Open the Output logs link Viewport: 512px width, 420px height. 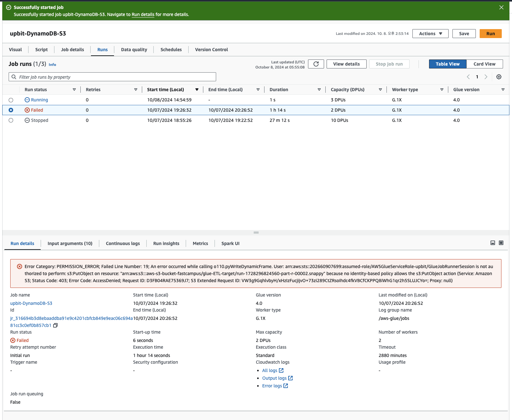pyautogui.click(x=278, y=378)
